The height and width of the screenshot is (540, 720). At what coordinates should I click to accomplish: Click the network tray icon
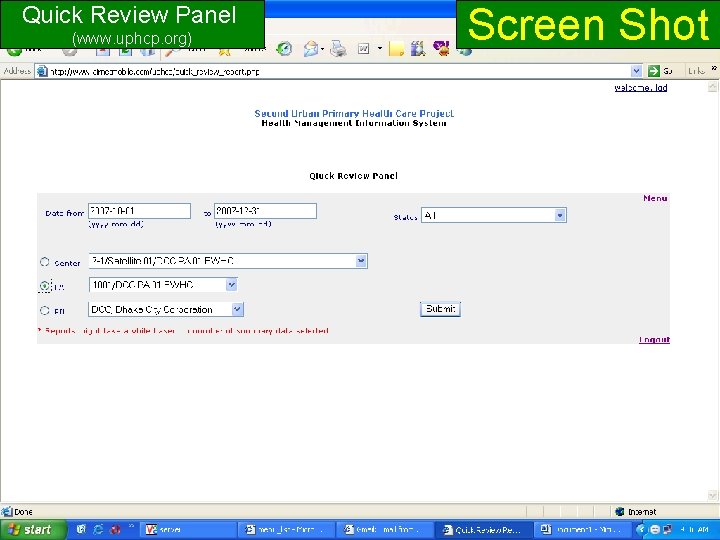tap(667, 529)
